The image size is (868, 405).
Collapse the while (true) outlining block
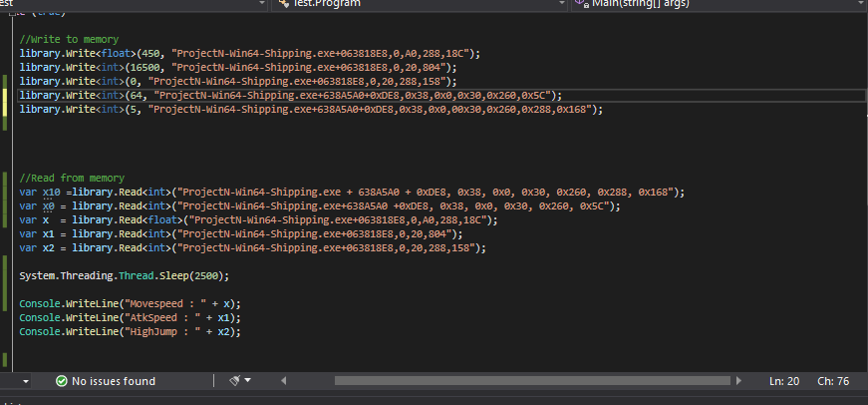click(x=12, y=12)
